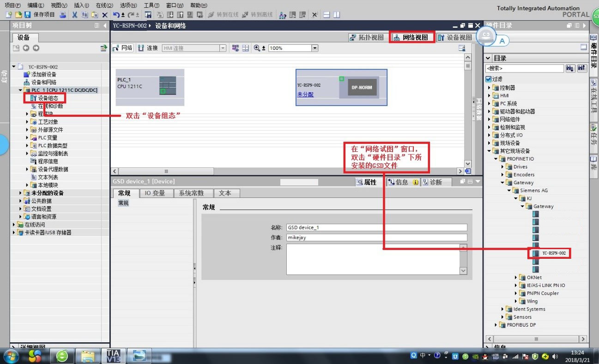The width and height of the screenshot is (599, 364).
Task: Click the print toolbar icon
Action: pos(62,15)
